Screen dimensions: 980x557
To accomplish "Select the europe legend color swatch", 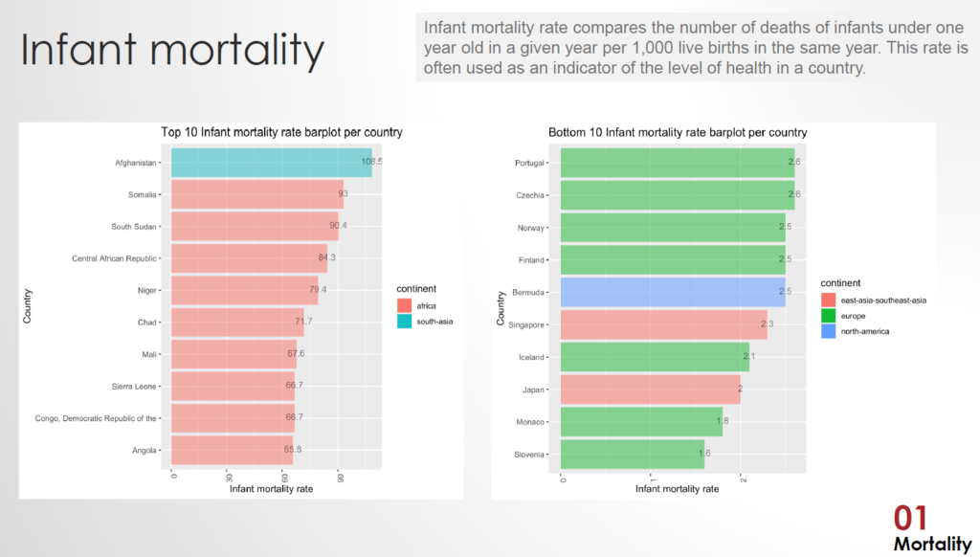I will tap(828, 316).
